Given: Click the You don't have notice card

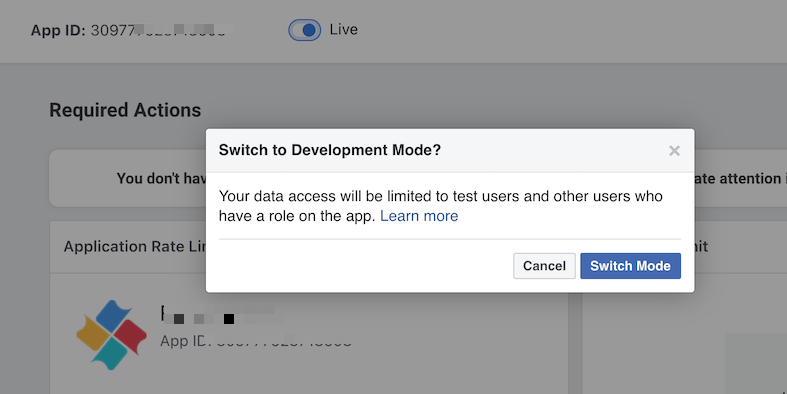Looking at the screenshot, I should click(x=128, y=178).
